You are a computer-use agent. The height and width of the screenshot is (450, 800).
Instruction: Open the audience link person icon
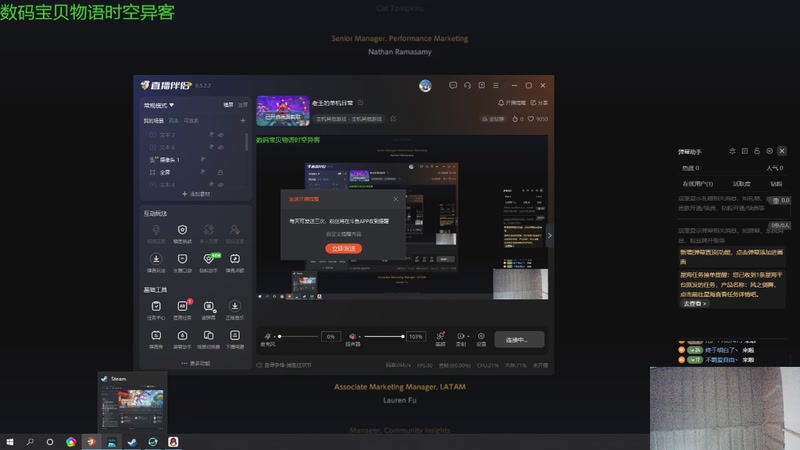(x=235, y=230)
